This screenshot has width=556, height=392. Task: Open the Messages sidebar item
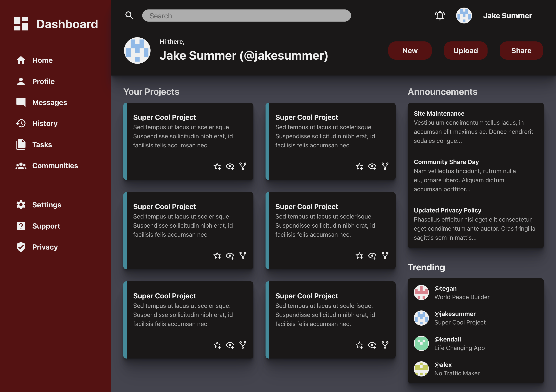[49, 103]
